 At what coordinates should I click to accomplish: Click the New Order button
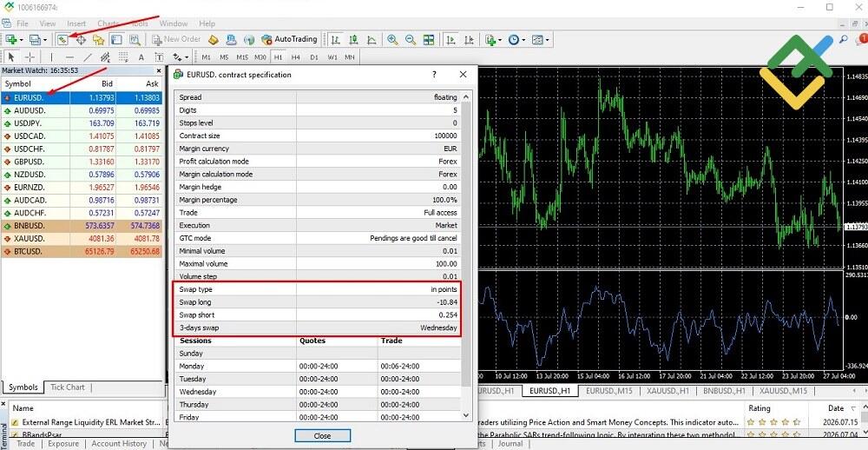pyautogui.click(x=176, y=39)
